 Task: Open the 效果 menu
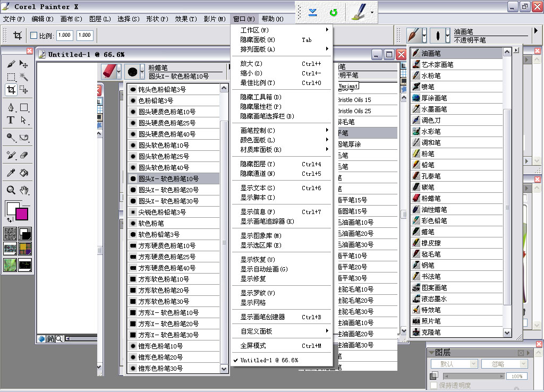[x=185, y=19]
